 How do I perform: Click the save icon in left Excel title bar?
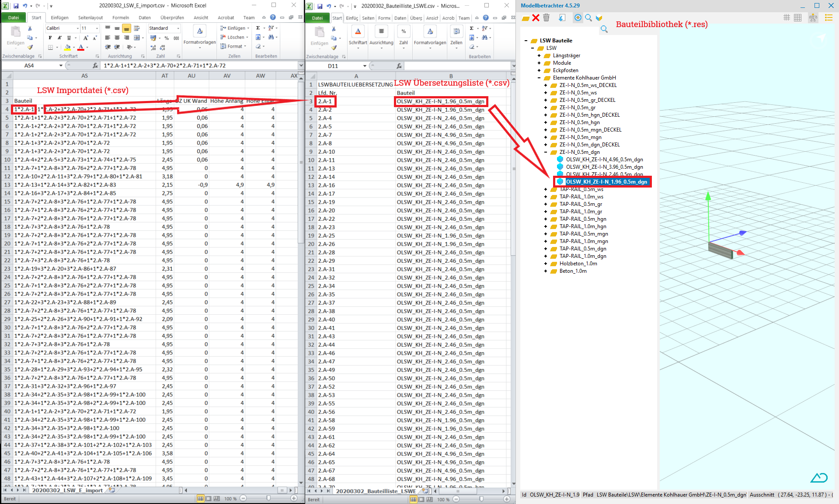coord(16,6)
